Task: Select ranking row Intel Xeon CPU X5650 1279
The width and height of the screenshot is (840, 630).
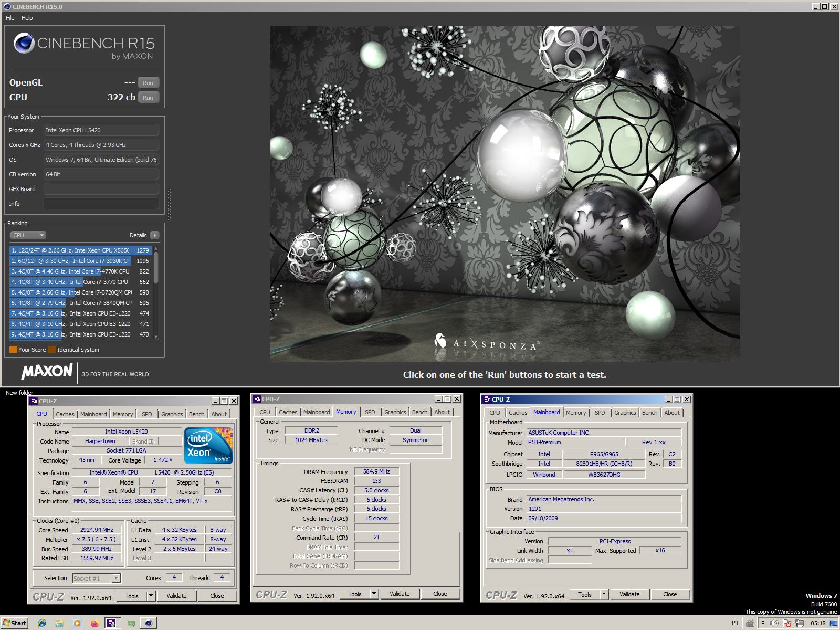Action: click(x=81, y=250)
